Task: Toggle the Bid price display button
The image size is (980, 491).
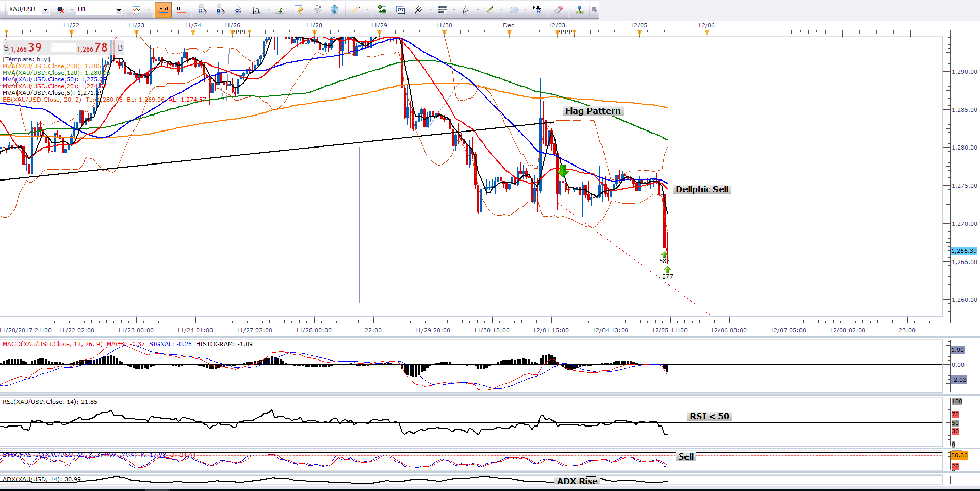Action: pos(164,9)
